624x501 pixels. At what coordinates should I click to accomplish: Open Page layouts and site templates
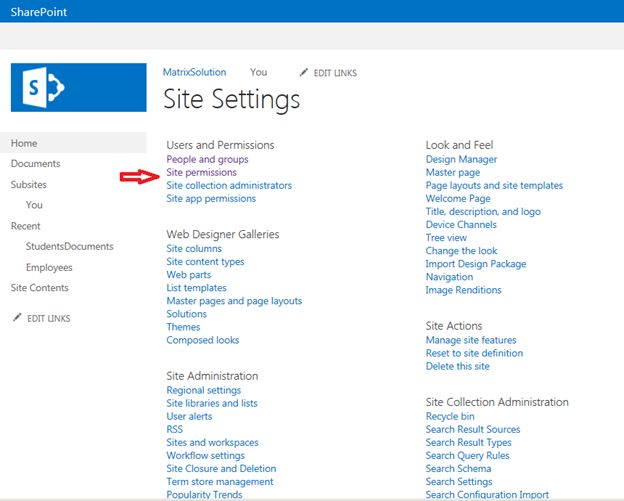[x=494, y=185]
